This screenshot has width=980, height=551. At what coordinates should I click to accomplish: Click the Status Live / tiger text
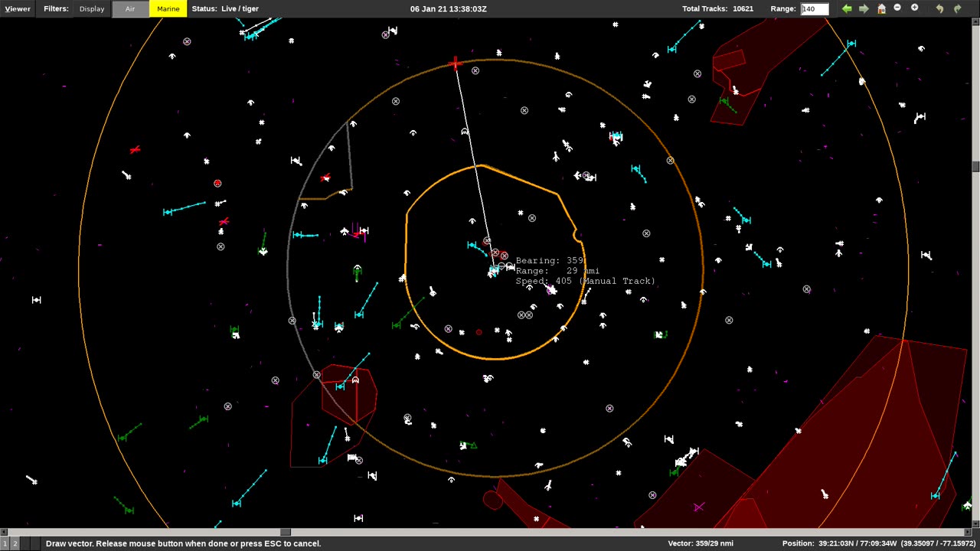(x=225, y=8)
